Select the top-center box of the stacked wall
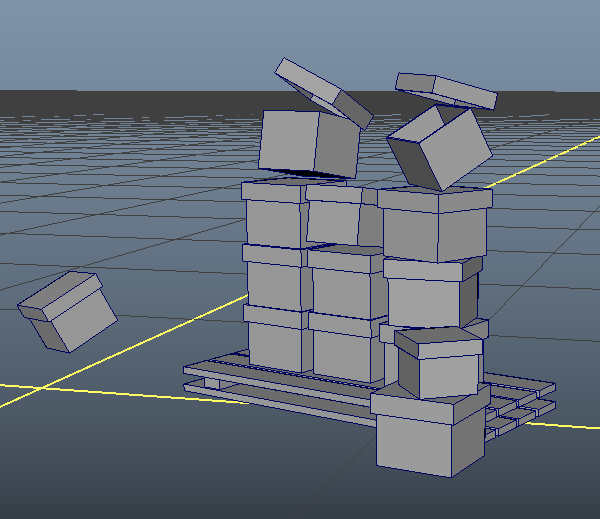This screenshot has height=519, width=600. (341, 216)
